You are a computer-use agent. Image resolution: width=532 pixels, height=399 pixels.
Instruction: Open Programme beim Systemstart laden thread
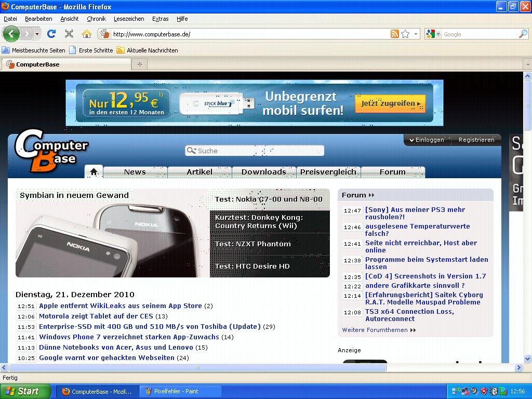point(427,263)
